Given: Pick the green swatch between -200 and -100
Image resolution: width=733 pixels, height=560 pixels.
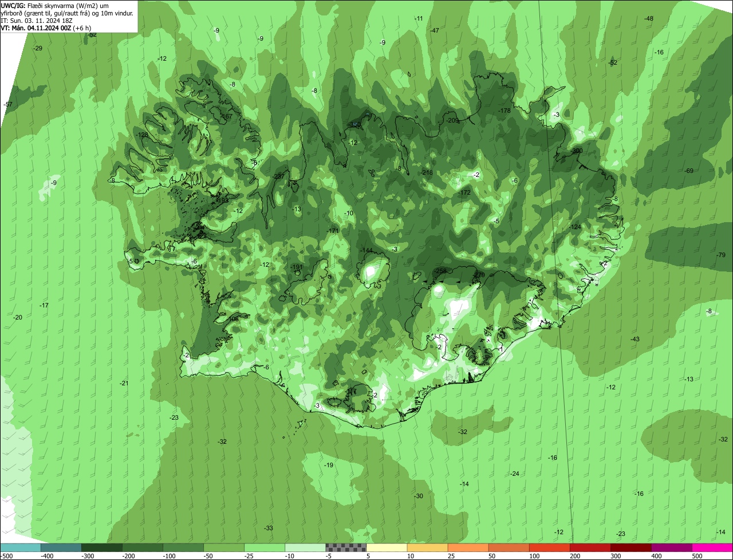Looking at the screenshot, I should [143, 547].
